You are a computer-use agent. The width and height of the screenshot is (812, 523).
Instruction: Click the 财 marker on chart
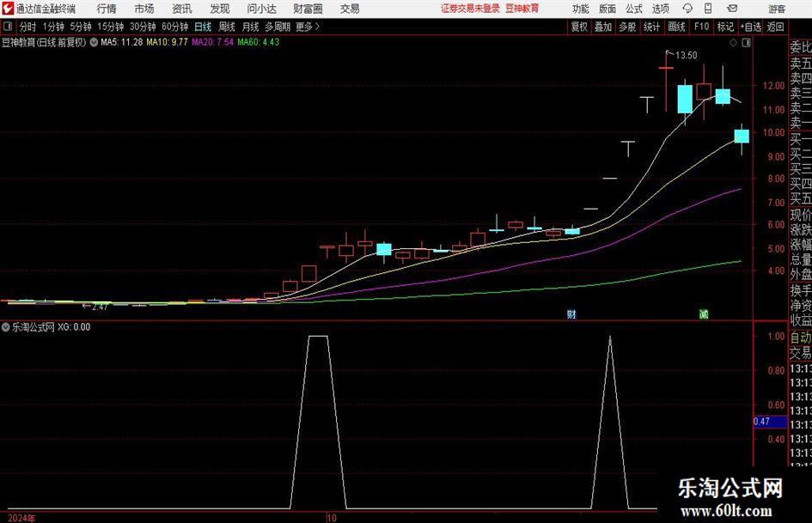571,314
